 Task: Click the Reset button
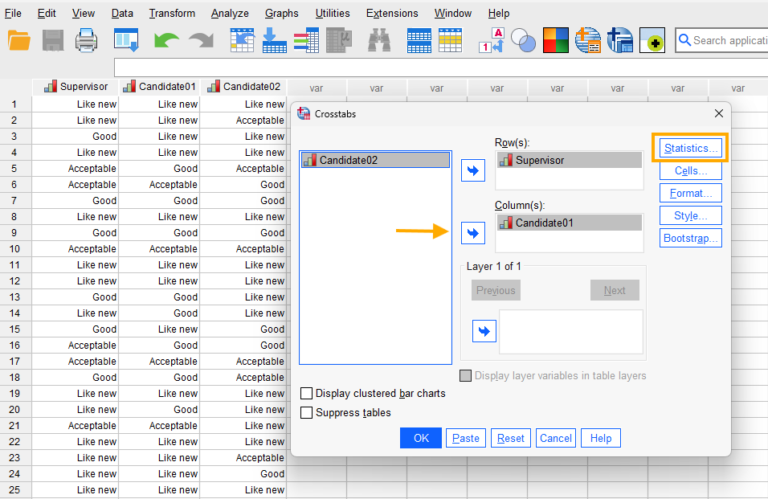(x=510, y=438)
